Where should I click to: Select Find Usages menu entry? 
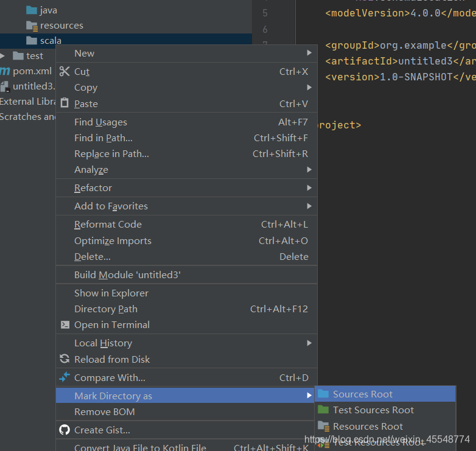(x=186, y=122)
